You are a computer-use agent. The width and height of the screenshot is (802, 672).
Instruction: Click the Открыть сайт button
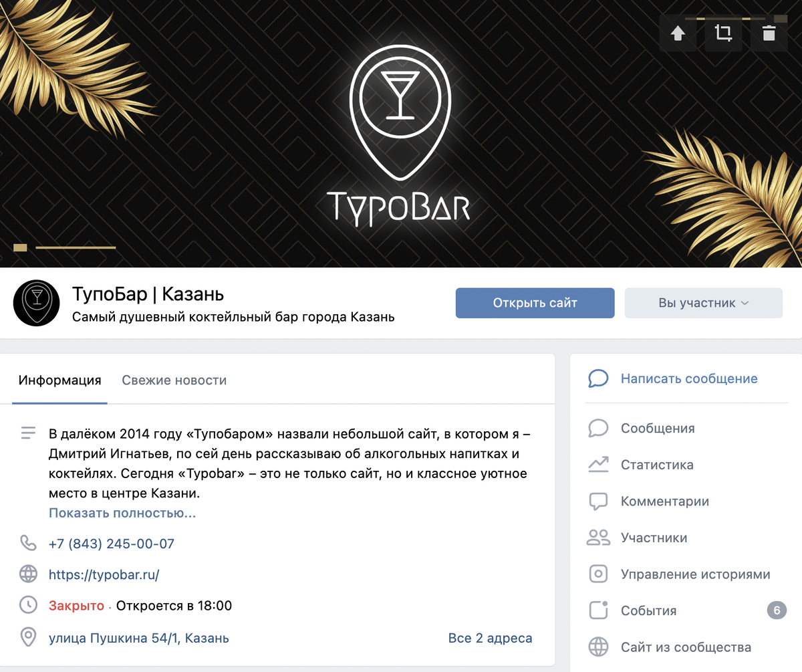click(x=535, y=303)
